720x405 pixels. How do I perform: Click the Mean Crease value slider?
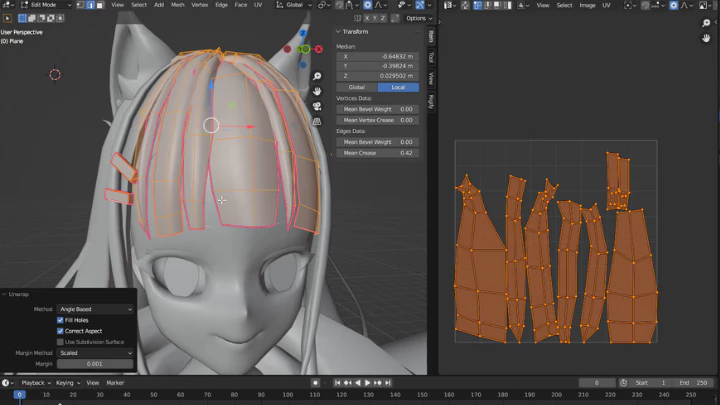(x=380, y=153)
